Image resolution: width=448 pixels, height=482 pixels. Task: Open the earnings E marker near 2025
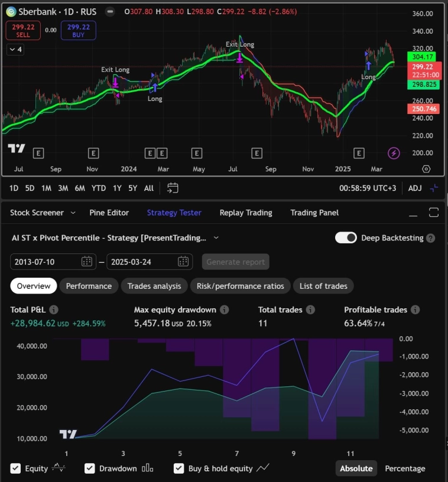click(x=359, y=153)
